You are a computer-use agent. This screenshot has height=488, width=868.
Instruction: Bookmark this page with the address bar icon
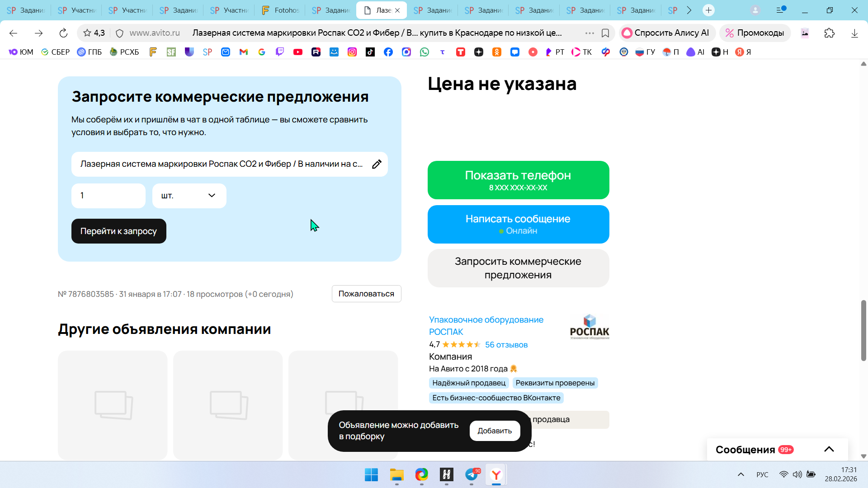(605, 33)
